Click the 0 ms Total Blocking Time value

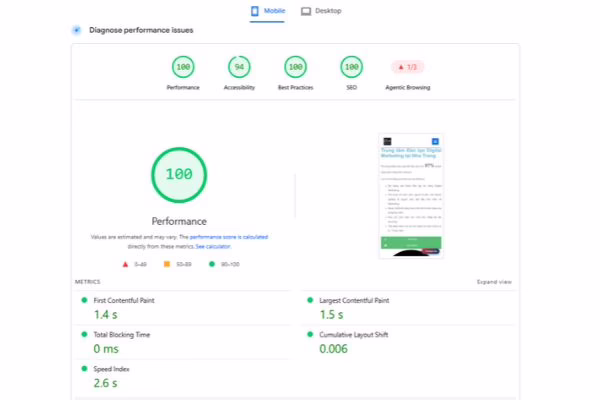pos(106,349)
